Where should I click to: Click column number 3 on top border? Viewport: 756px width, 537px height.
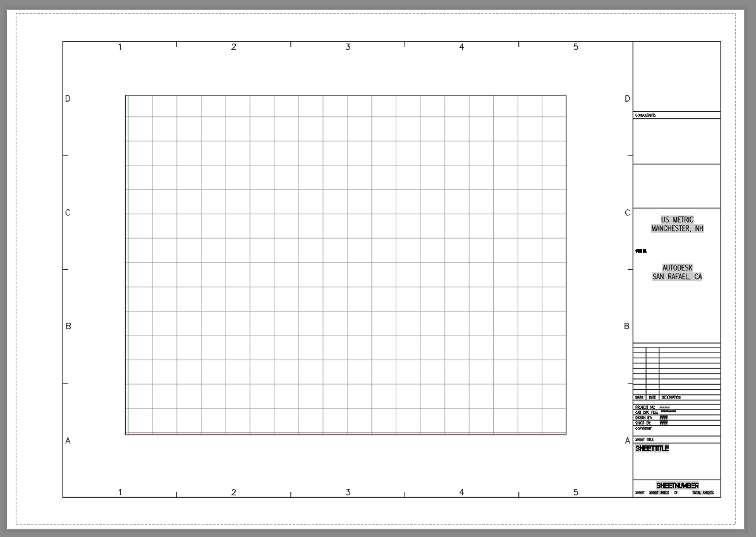[347, 46]
